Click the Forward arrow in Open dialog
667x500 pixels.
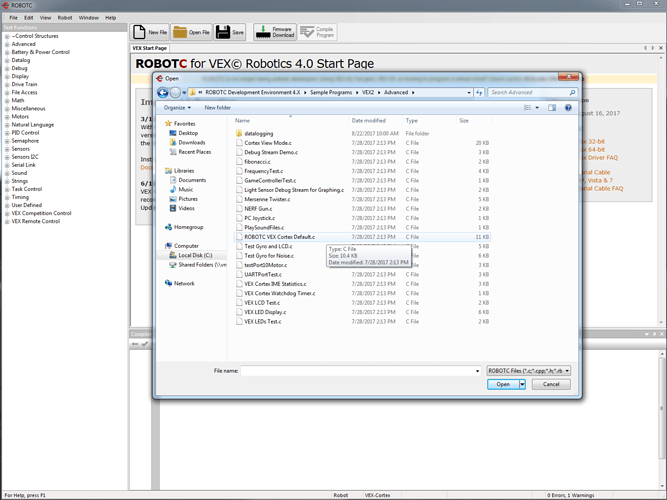click(175, 92)
